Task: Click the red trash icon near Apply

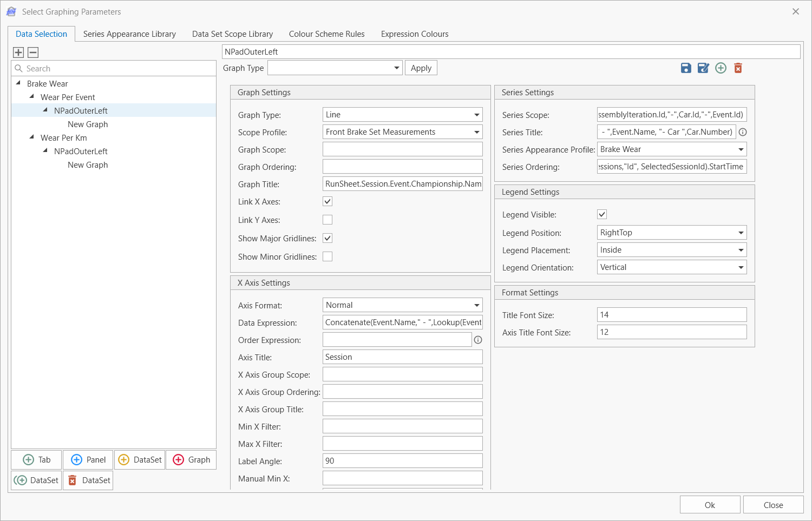Action: click(x=738, y=68)
